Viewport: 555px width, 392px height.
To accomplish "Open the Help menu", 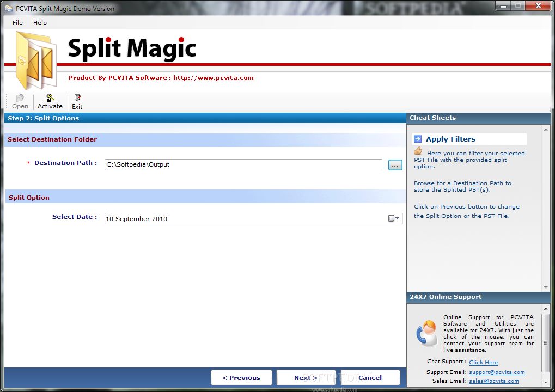I will 40,23.
